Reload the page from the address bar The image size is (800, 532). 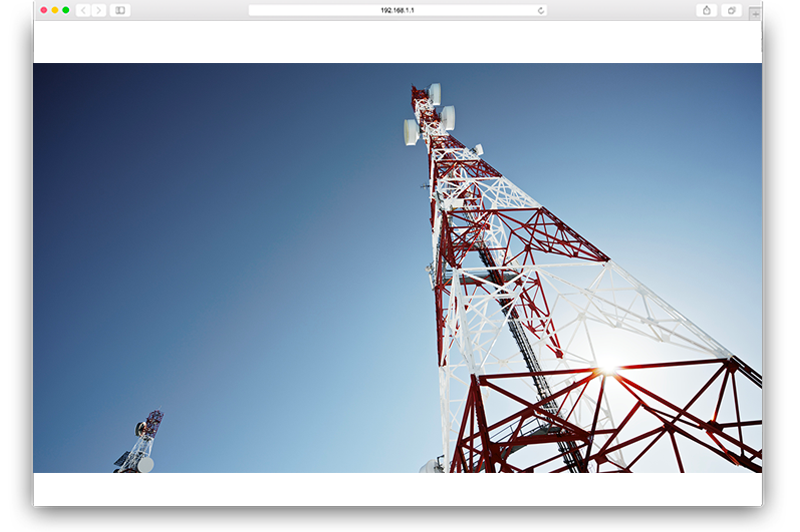point(541,10)
